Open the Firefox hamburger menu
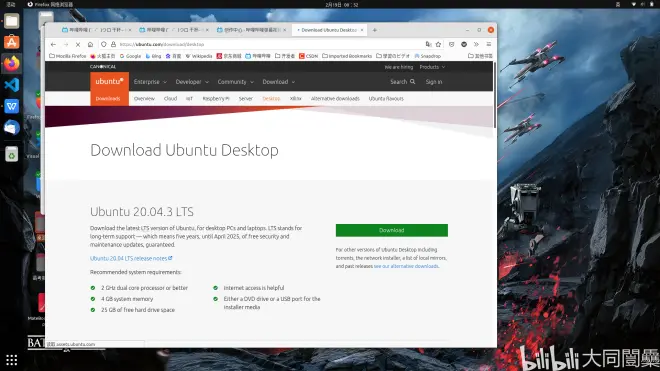 click(x=489, y=44)
